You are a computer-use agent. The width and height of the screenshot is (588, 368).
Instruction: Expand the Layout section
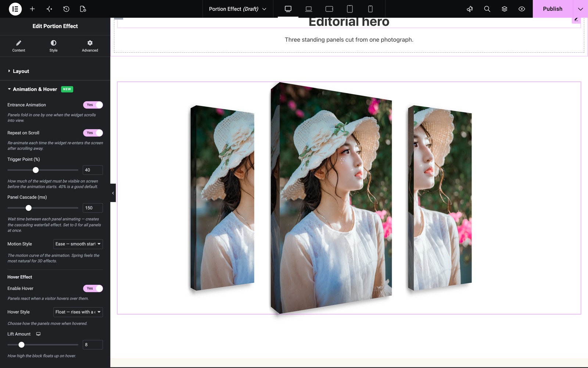pyautogui.click(x=55, y=71)
